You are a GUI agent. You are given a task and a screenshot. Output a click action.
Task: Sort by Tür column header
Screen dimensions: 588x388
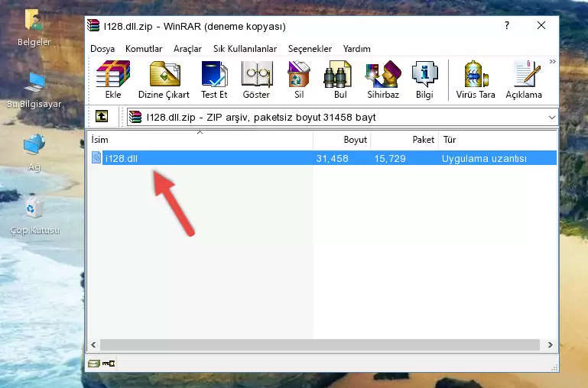pyautogui.click(x=498, y=140)
